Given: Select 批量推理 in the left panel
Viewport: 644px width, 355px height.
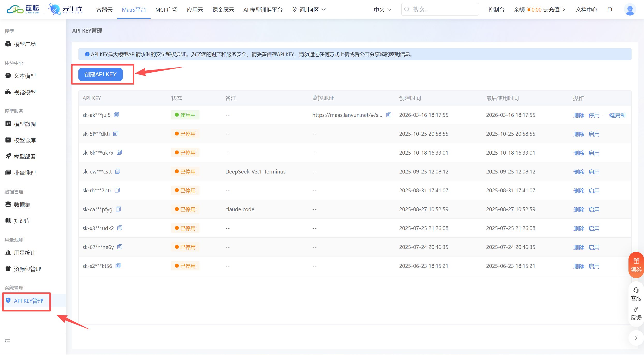Looking at the screenshot, I should tap(25, 172).
